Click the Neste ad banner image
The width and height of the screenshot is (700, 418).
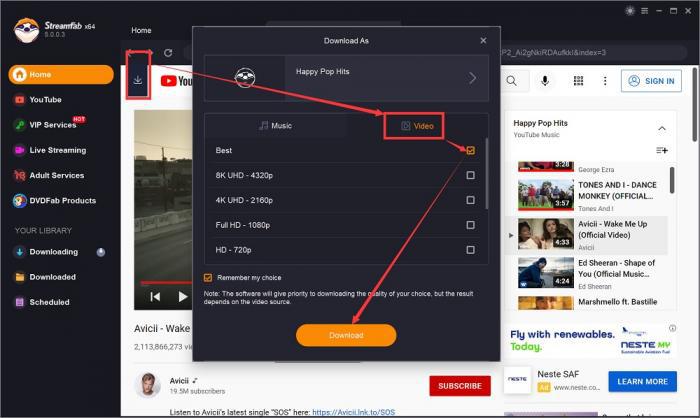(591, 340)
